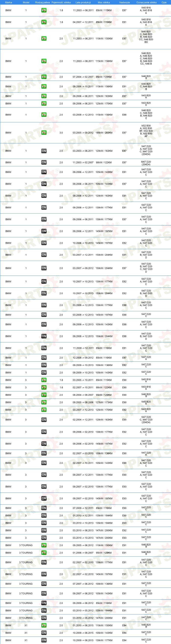The image size is (171, 644).
Task: Select ON icon in 3 TOURING 100kW/136KM row
Action: coord(44,584)
